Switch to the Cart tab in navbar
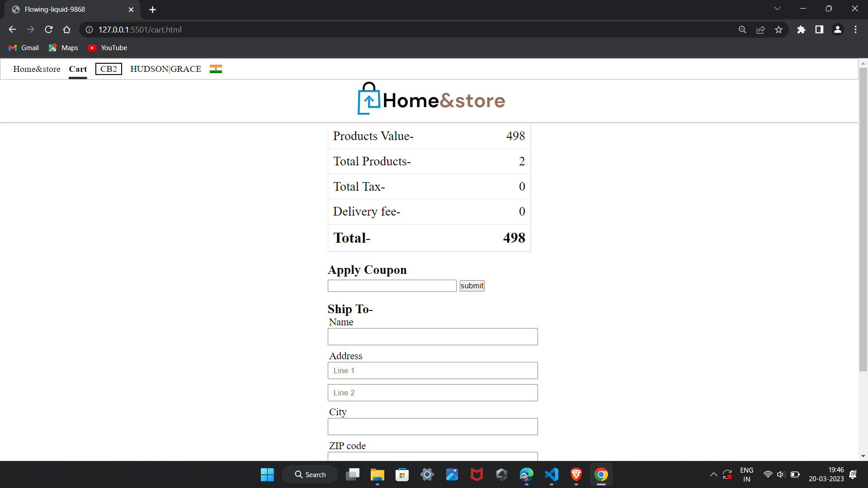This screenshot has height=488, width=868. click(77, 69)
